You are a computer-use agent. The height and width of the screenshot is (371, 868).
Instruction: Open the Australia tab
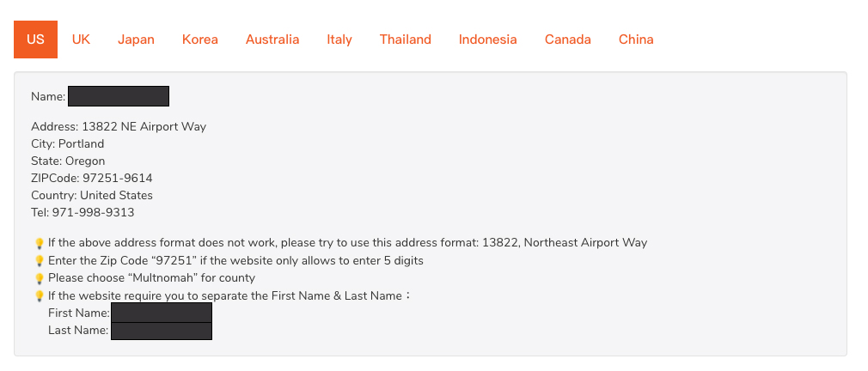(272, 40)
